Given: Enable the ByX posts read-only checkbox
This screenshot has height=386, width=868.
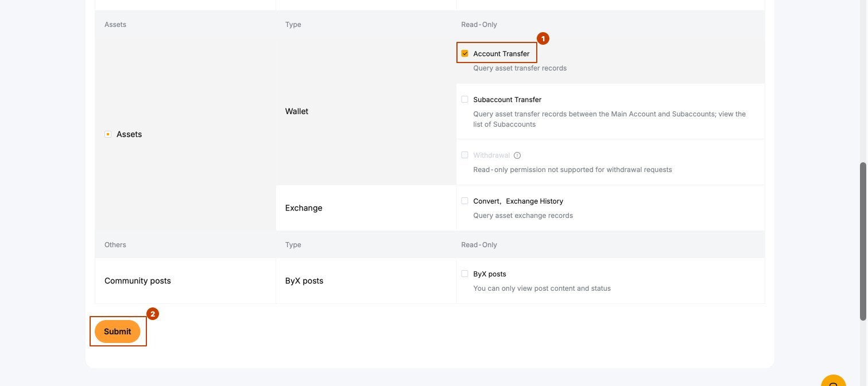Looking at the screenshot, I should 465,274.
